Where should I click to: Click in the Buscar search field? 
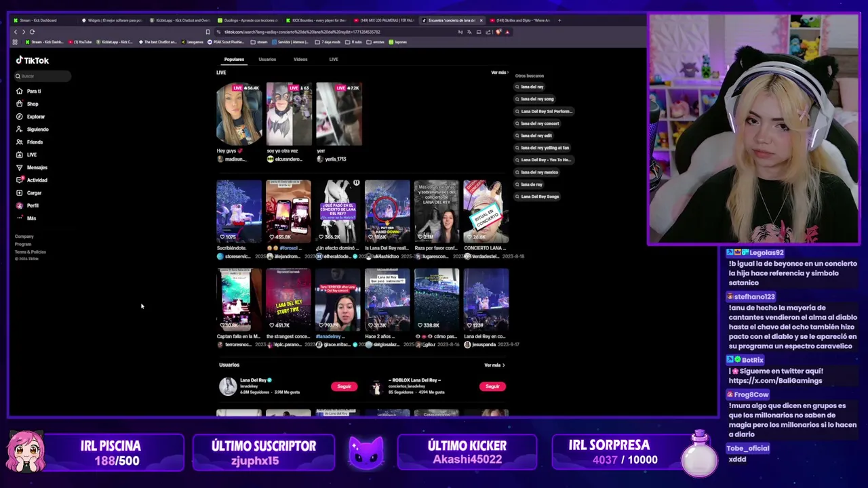click(x=43, y=76)
